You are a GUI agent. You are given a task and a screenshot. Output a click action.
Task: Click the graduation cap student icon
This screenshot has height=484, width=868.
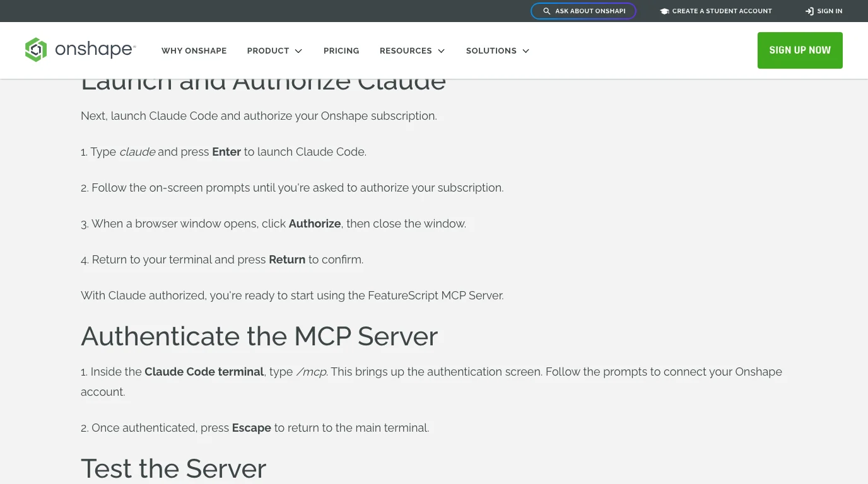pos(664,11)
